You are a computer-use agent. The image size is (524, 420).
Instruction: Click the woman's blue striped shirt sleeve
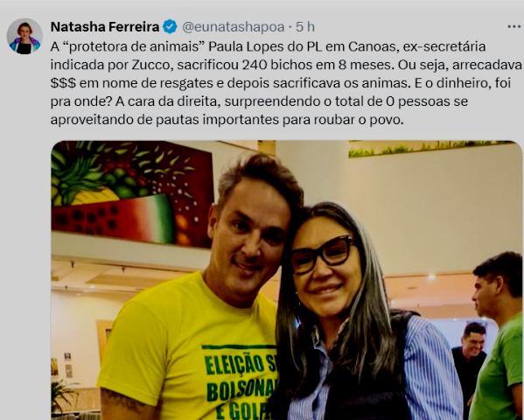tap(431, 367)
